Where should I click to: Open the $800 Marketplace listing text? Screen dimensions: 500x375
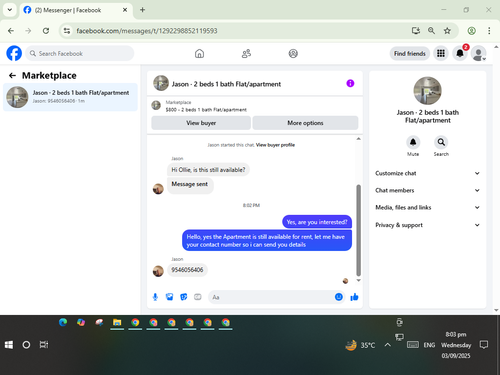206,110
